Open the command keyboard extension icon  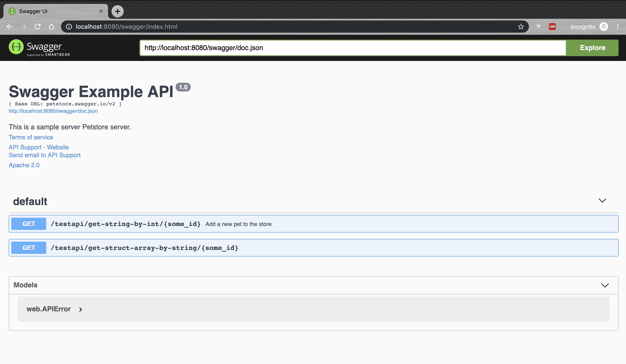tap(539, 27)
